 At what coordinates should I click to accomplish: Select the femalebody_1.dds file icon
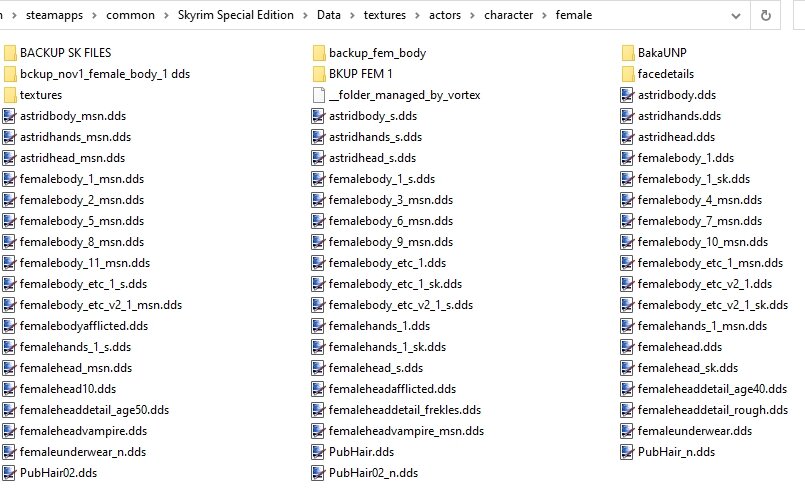(x=627, y=158)
